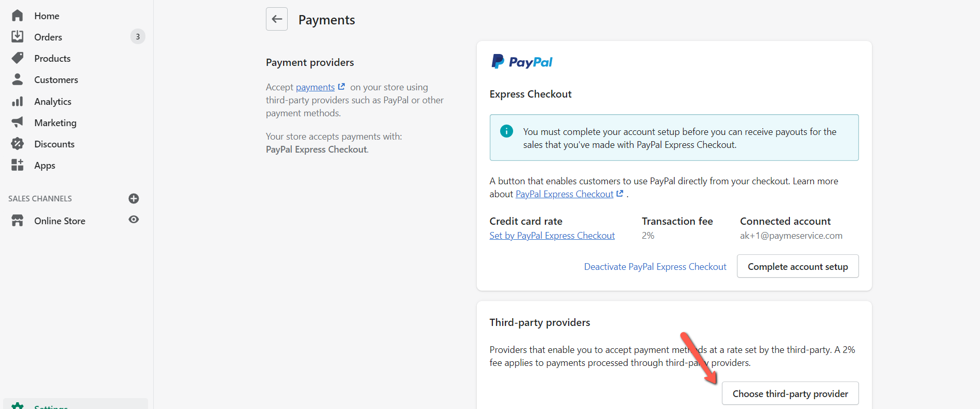Click the Home house icon
Viewport: 980px width, 409px height.
18,16
